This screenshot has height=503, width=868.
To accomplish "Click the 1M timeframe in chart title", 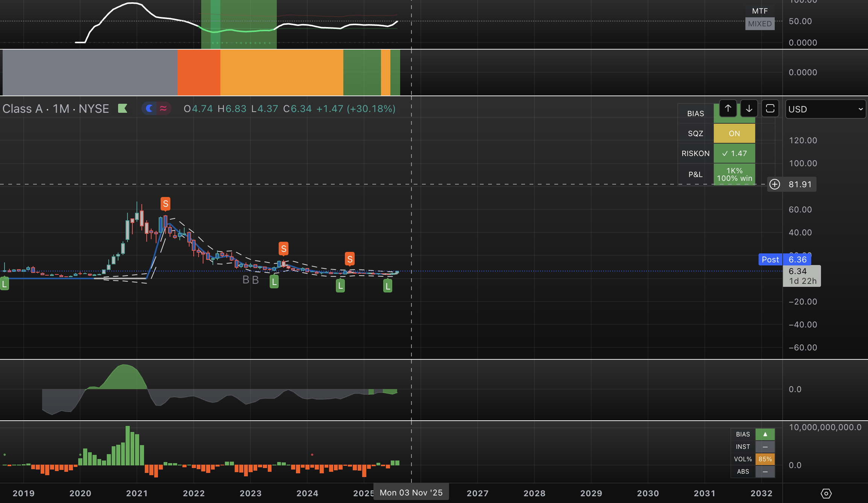I will tap(61, 109).
